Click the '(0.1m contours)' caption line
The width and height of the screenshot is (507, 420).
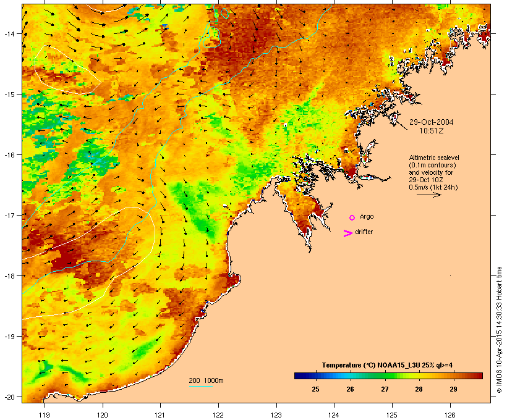click(x=433, y=165)
